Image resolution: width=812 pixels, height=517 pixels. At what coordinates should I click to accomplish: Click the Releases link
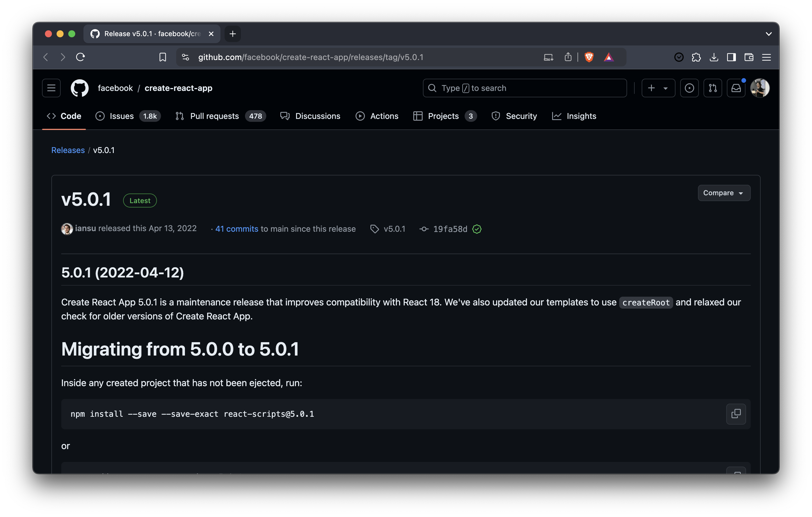coord(68,150)
